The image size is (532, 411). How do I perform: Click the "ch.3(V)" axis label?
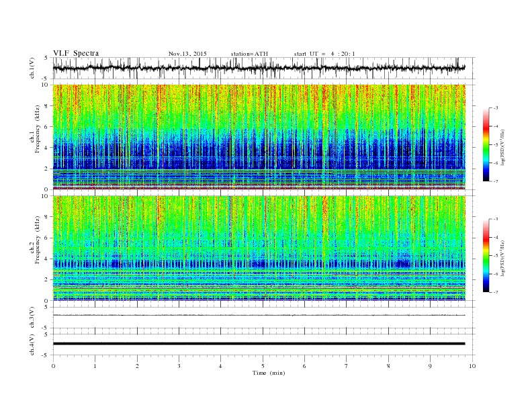pyautogui.click(x=32, y=318)
